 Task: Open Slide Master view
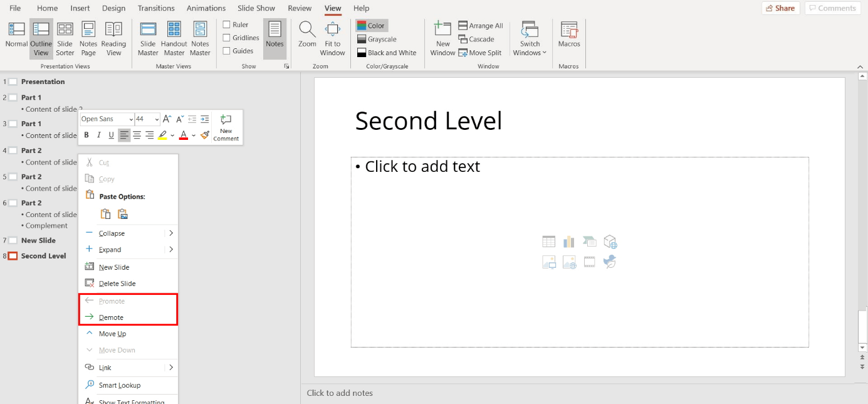click(148, 38)
